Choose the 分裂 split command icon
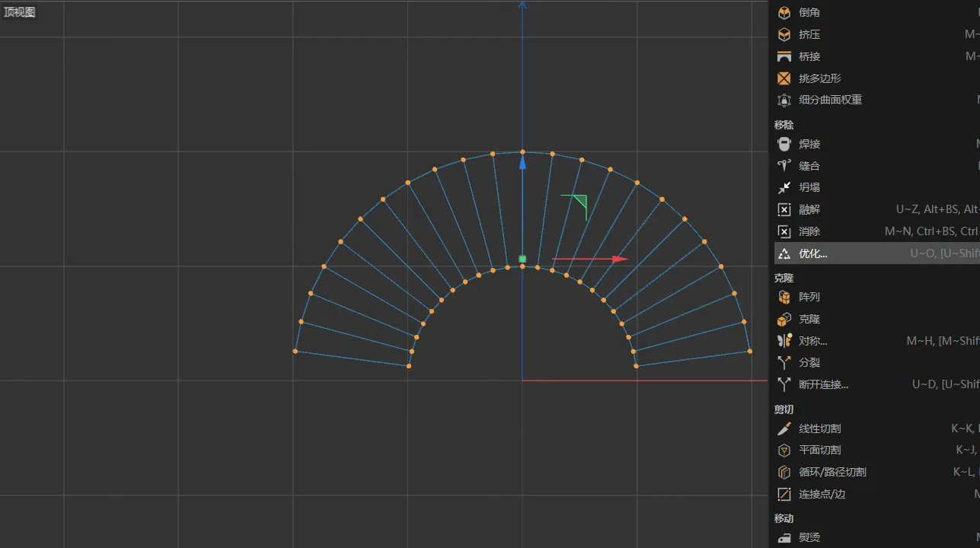Viewport: 980px width, 548px height. click(x=784, y=363)
